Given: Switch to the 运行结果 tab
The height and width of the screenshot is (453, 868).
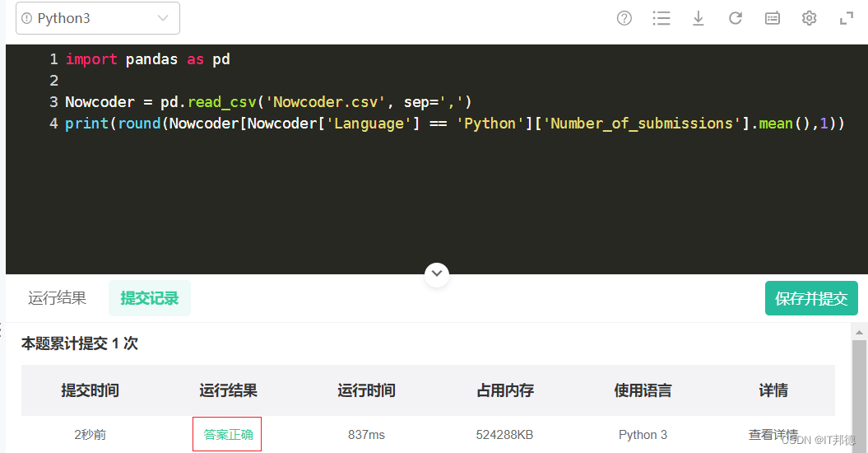Looking at the screenshot, I should pyautogui.click(x=57, y=298).
